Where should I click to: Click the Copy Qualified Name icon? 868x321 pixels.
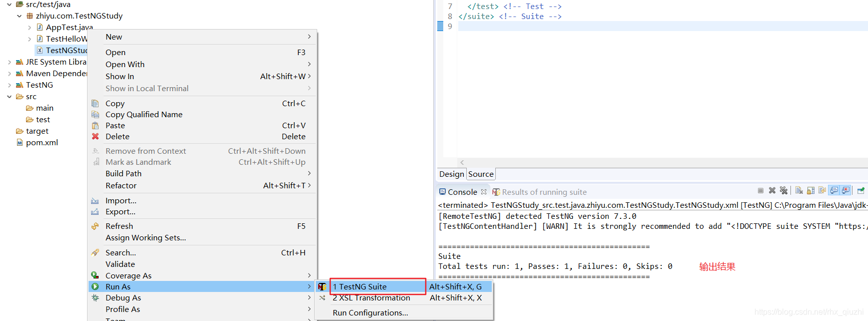click(95, 115)
